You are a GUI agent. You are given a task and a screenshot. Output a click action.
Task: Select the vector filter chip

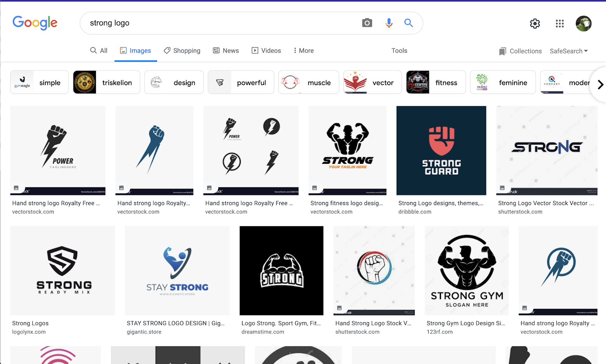click(x=372, y=82)
